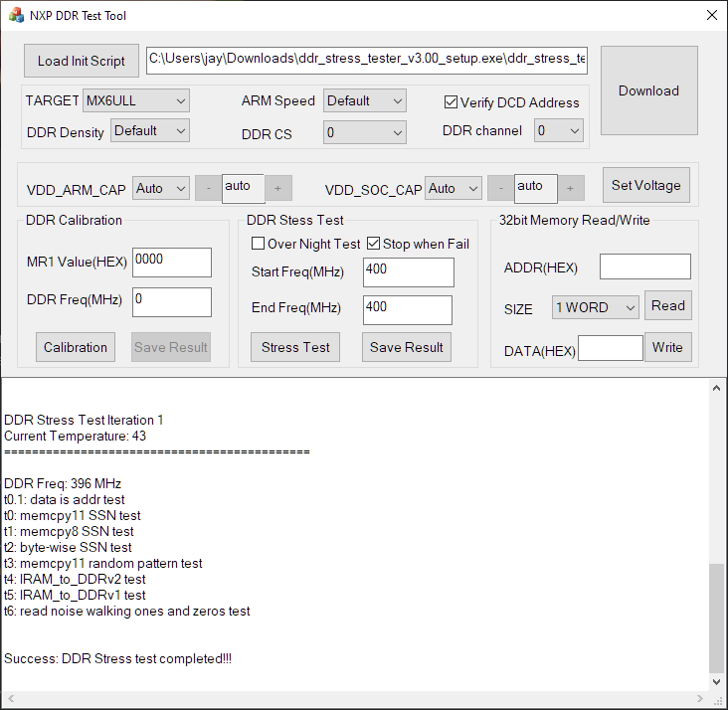
Task: Click the NXP DDR Test Tool app icon
Action: [16, 15]
